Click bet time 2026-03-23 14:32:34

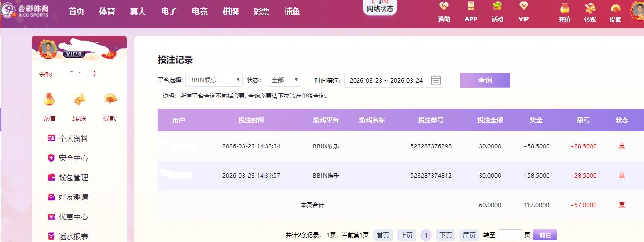[251, 146]
